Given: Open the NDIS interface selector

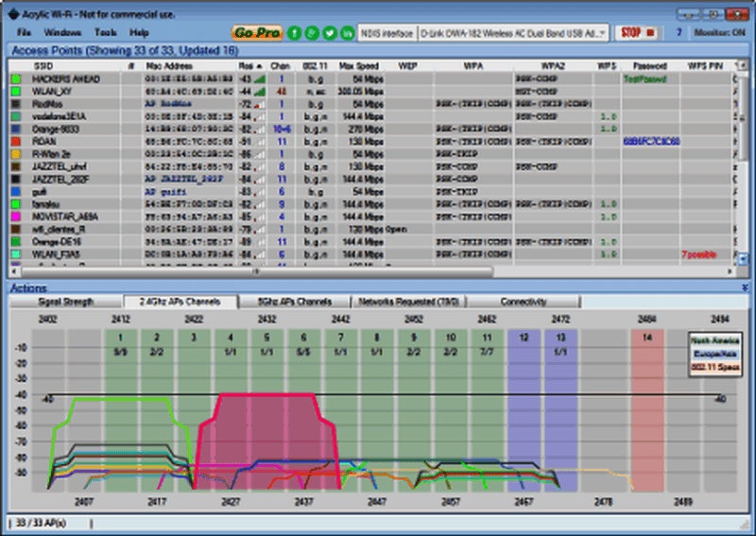Looking at the screenshot, I should (x=387, y=33).
